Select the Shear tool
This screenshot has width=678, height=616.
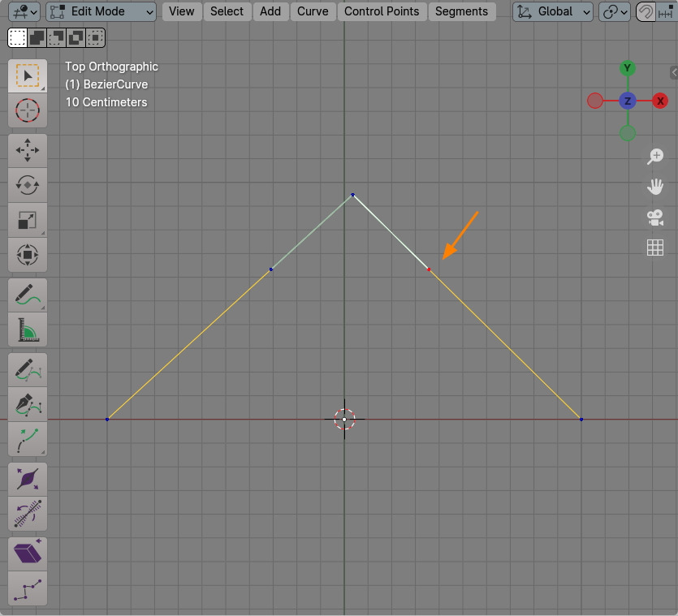click(28, 554)
